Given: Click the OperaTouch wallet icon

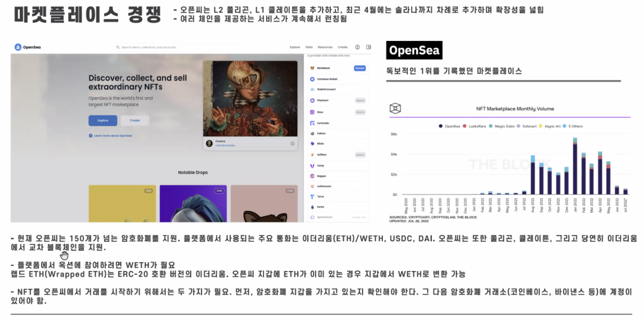Looking at the screenshot, I should click(312, 217).
